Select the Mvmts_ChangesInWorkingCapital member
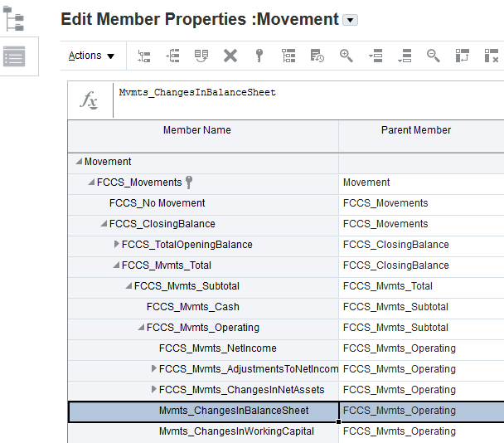Viewport: 504px width, 443px height. click(236, 431)
